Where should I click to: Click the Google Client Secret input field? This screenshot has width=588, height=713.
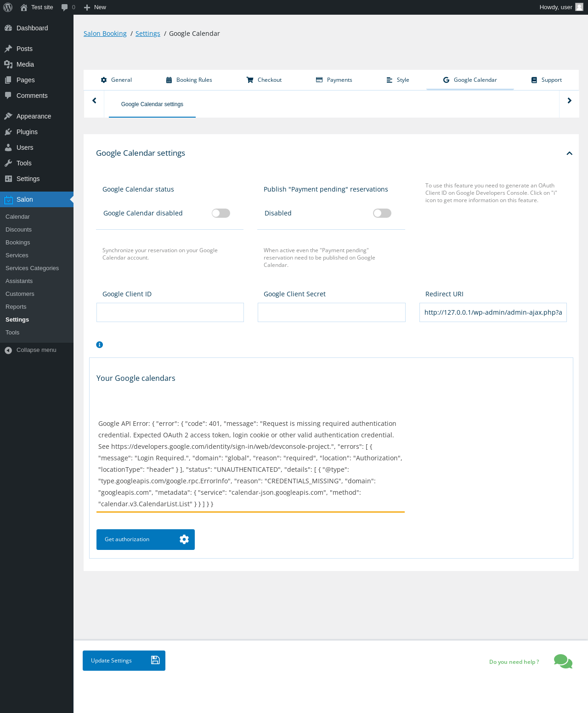(x=332, y=312)
